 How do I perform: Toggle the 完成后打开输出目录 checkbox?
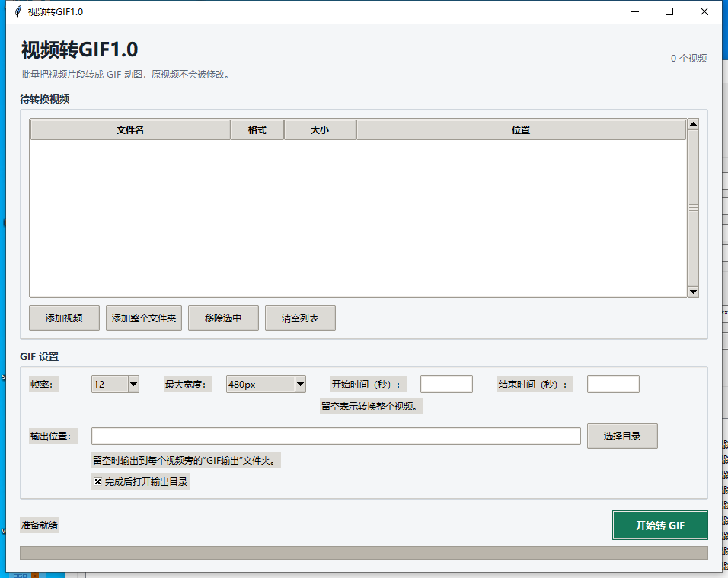[97, 482]
